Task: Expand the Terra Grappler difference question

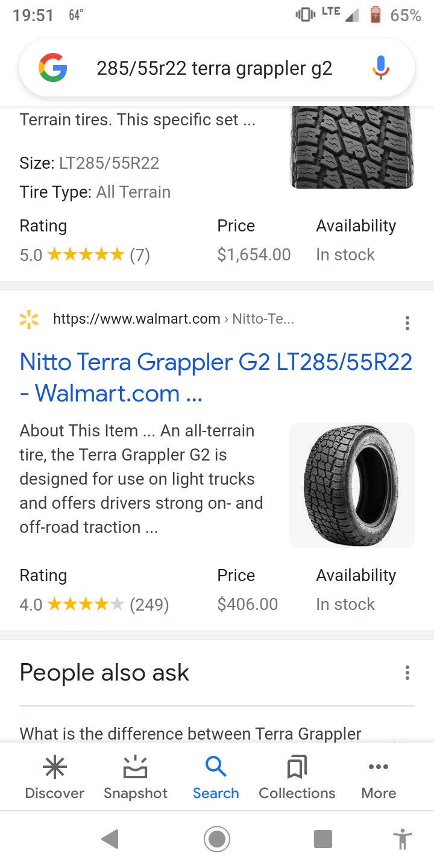Action: pos(190,734)
